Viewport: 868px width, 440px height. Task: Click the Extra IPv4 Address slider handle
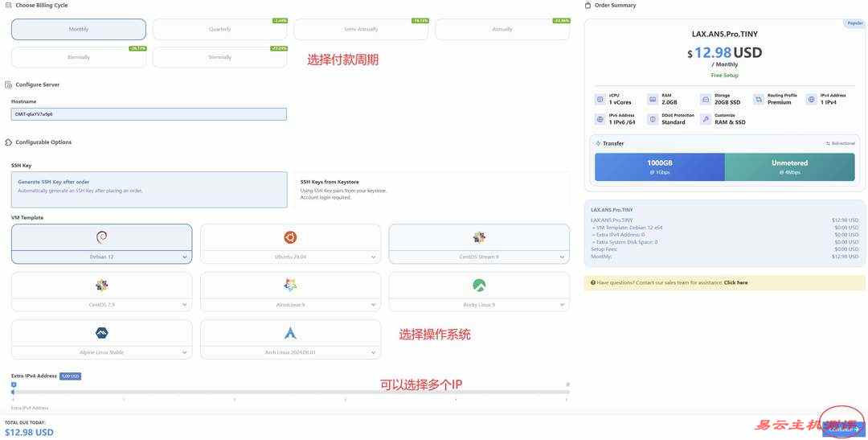(14, 391)
